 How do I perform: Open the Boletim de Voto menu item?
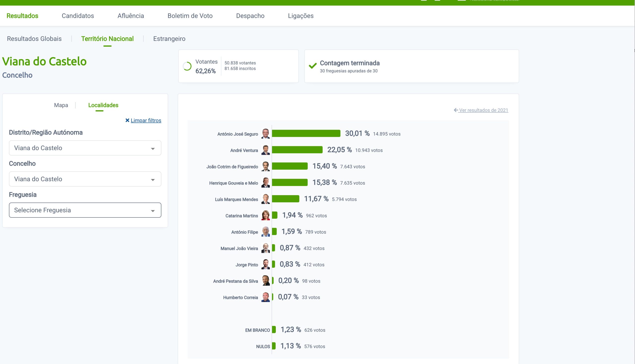click(190, 16)
